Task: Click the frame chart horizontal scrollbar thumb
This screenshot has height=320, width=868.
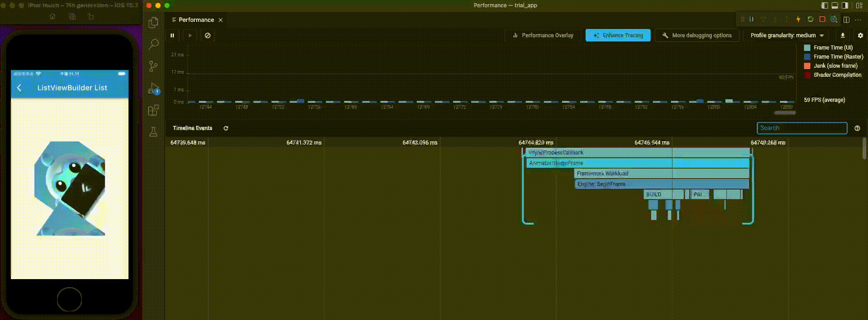Action: click(785, 113)
